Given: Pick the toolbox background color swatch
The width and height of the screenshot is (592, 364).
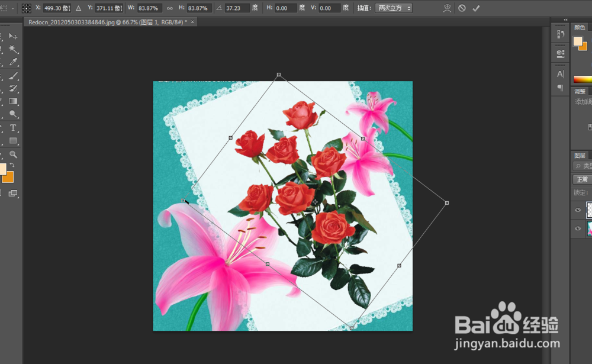Looking at the screenshot, I should 8,177.
